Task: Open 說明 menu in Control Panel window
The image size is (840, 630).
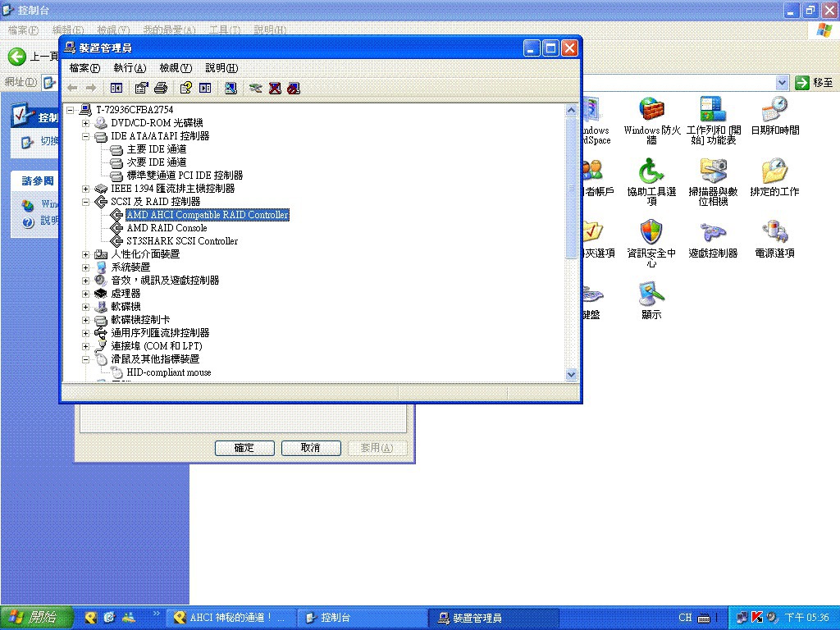Action: pyautogui.click(x=270, y=30)
